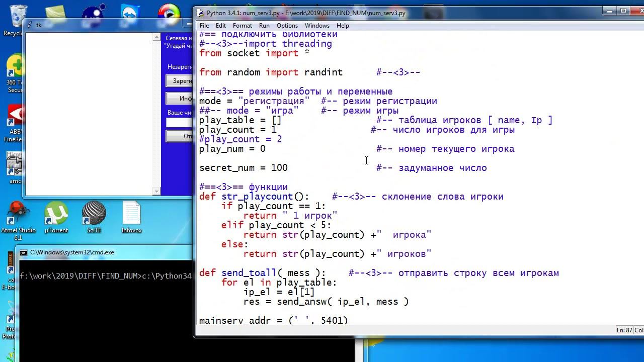Image resolution: width=644 pixels, height=362 pixels.
Task: Click the 'mainserv_addr' code line
Action: 274,320
